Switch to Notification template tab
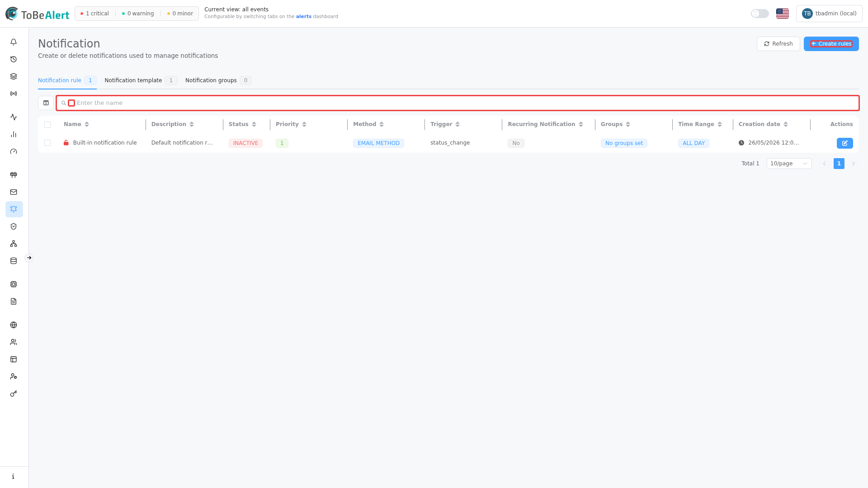This screenshot has width=868, height=488. click(141, 80)
